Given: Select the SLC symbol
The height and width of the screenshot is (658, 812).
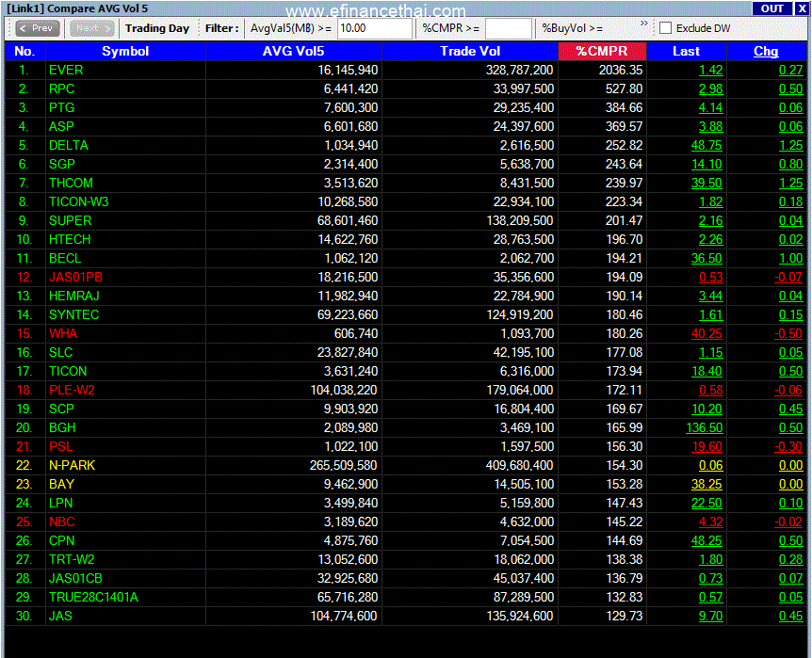Looking at the screenshot, I should [x=60, y=353].
